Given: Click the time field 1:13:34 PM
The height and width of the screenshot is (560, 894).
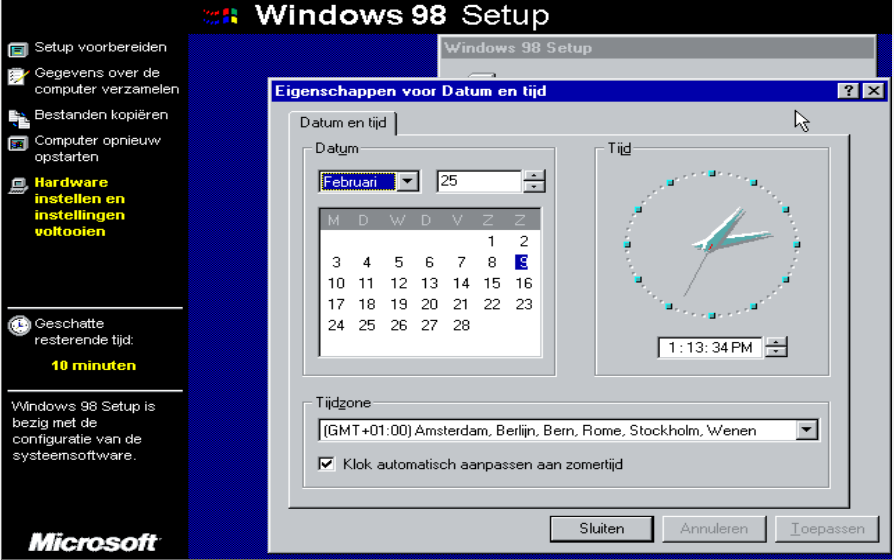Looking at the screenshot, I should pos(710,347).
